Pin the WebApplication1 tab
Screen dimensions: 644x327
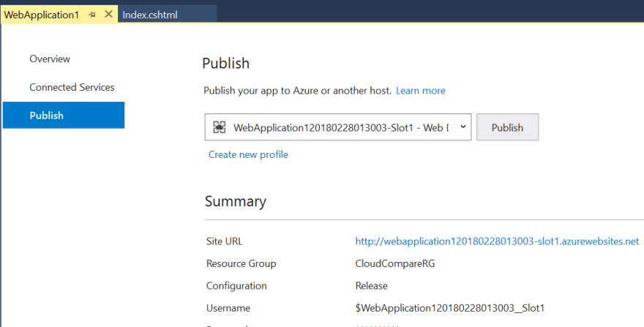[x=92, y=15]
